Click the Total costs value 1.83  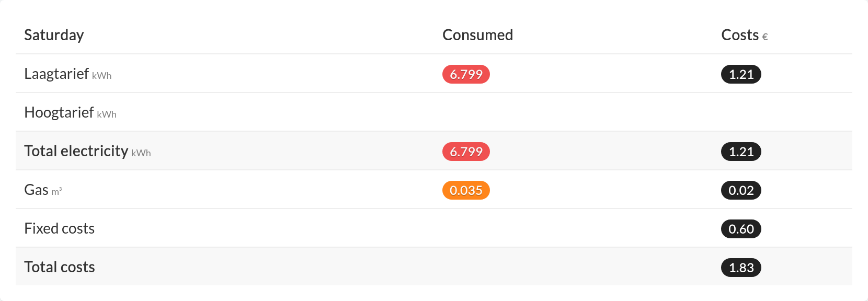pyautogui.click(x=741, y=268)
